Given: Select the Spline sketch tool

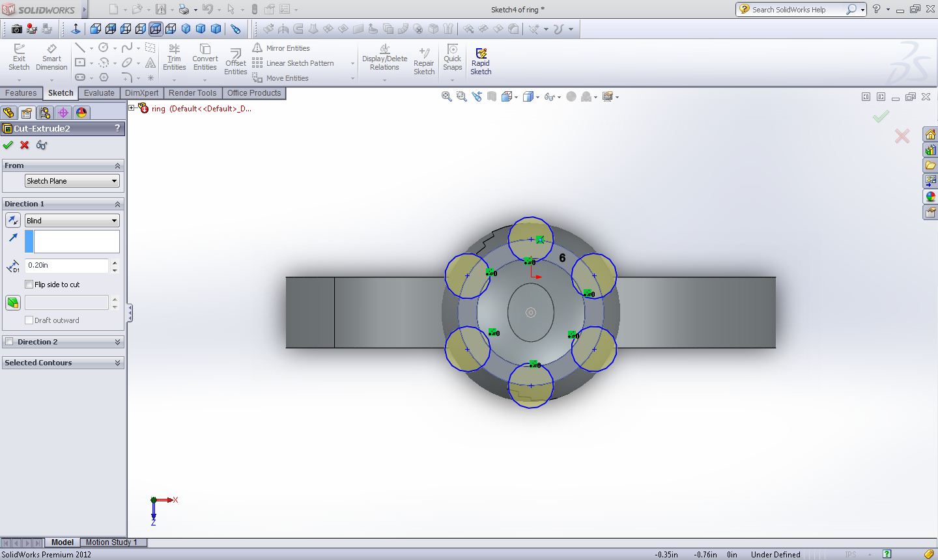Looking at the screenshot, I should point(127,48).
